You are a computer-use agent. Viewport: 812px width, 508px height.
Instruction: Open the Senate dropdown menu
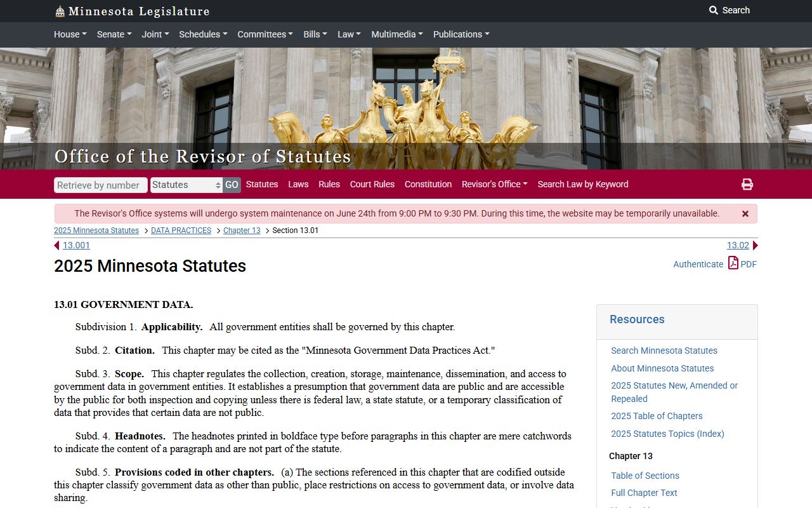[x=114, y=34]
